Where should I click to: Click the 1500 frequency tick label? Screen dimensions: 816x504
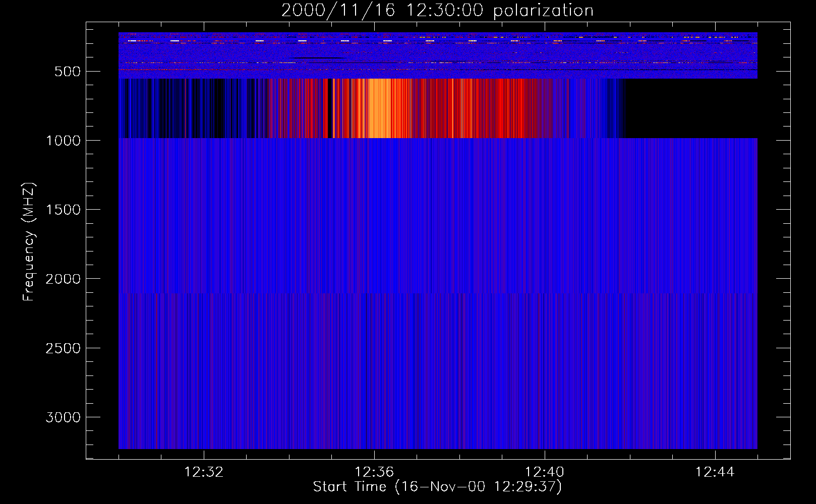(63, 210)
